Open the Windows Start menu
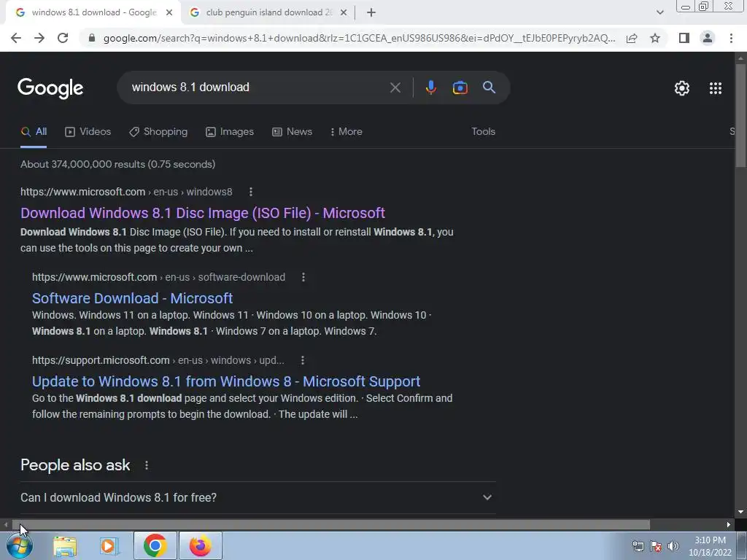 point(20,545)
